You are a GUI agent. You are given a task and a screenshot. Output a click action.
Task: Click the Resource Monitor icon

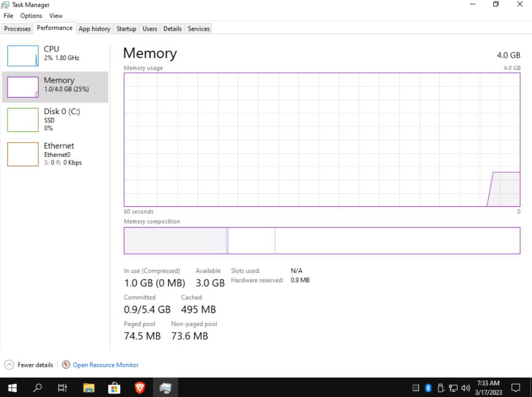pos(66,365)
